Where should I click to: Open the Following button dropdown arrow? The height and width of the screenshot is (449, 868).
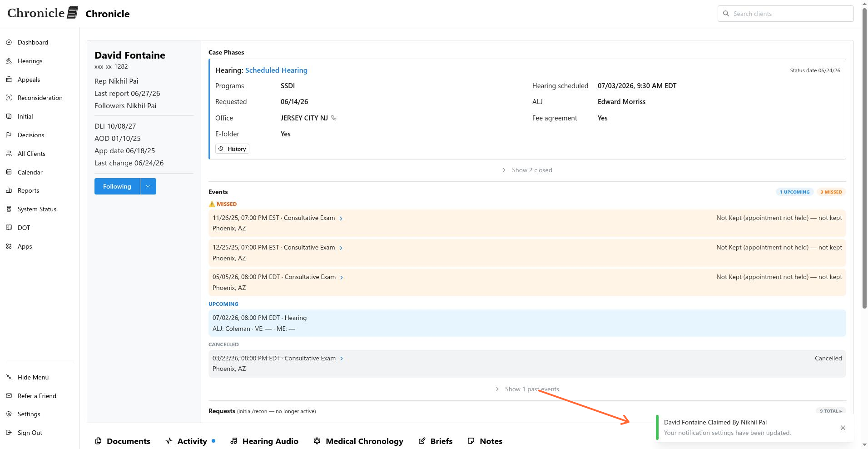tap(148, 186)
